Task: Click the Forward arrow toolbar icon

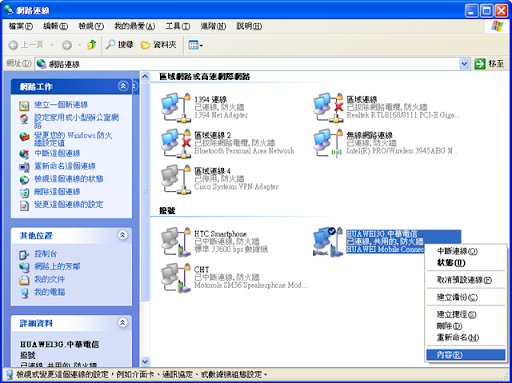Action: click(67, 45)
